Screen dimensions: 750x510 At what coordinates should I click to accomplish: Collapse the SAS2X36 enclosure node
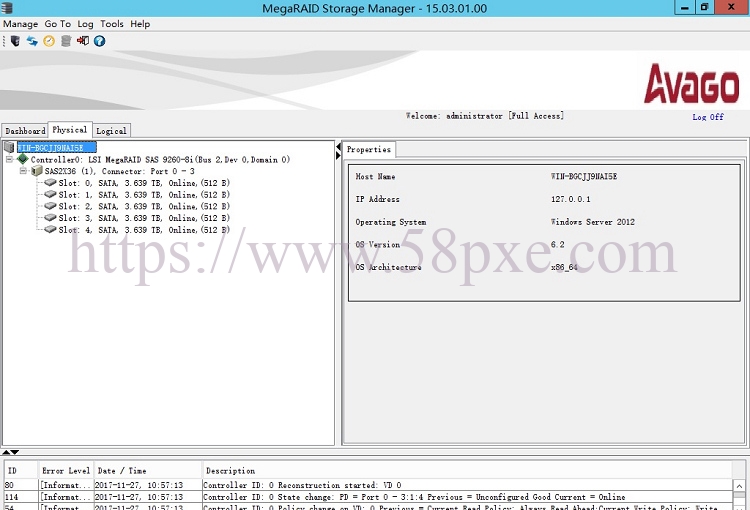coord(22,171)
